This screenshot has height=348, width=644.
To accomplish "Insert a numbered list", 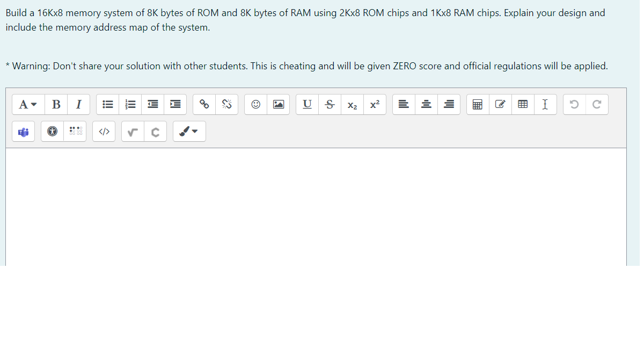I will click(x=130, y=104).
